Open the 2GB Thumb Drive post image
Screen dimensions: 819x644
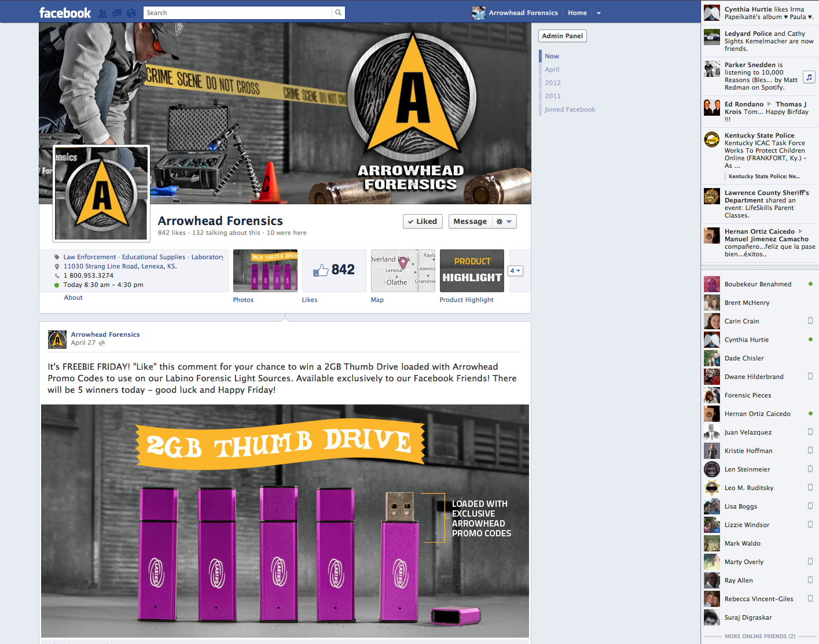[x=285, y=521]
